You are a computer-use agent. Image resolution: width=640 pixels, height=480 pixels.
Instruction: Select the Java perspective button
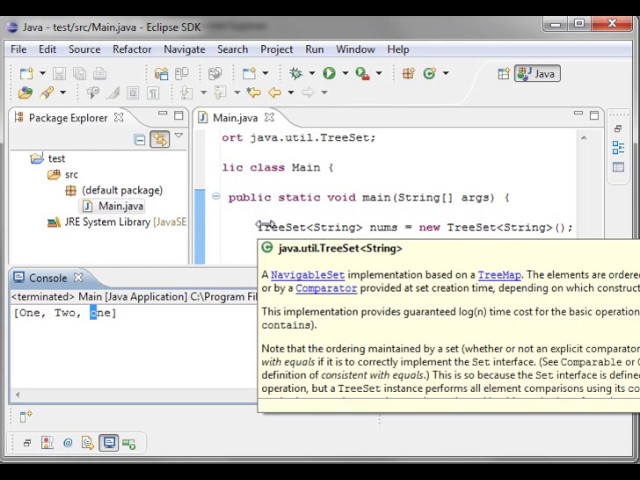tap(537, 73)
